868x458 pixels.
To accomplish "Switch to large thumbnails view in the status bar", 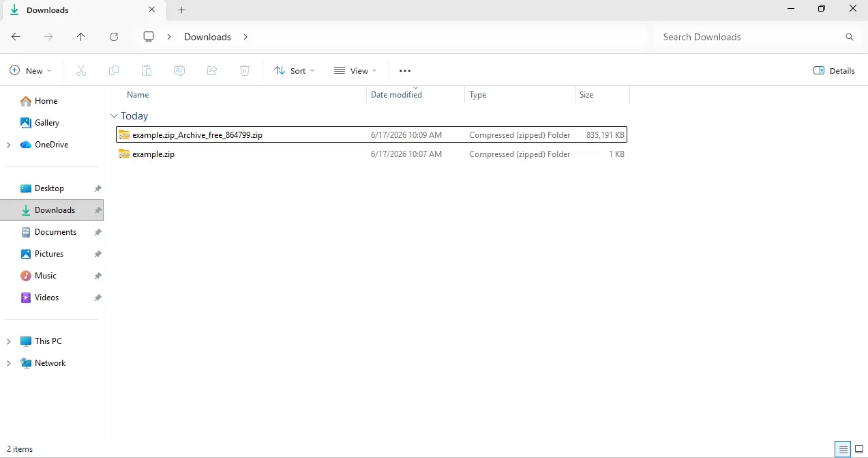I will click(859, 449).
